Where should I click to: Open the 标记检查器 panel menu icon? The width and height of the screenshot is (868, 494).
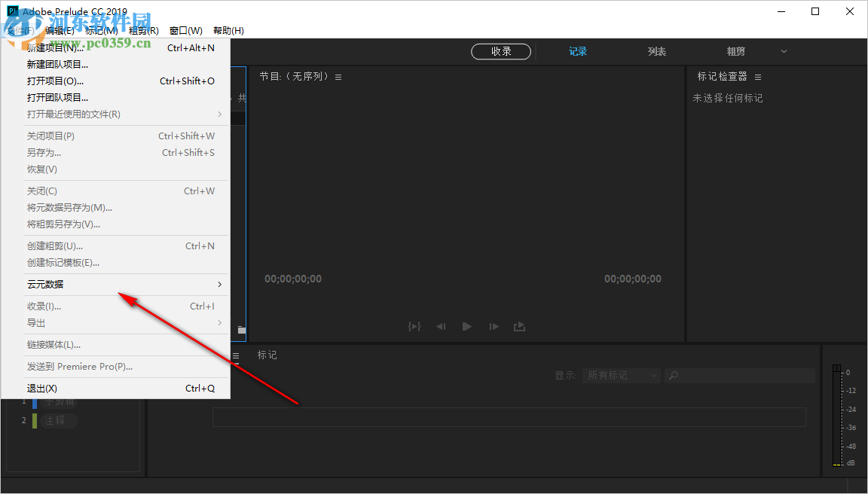(757, 76)
